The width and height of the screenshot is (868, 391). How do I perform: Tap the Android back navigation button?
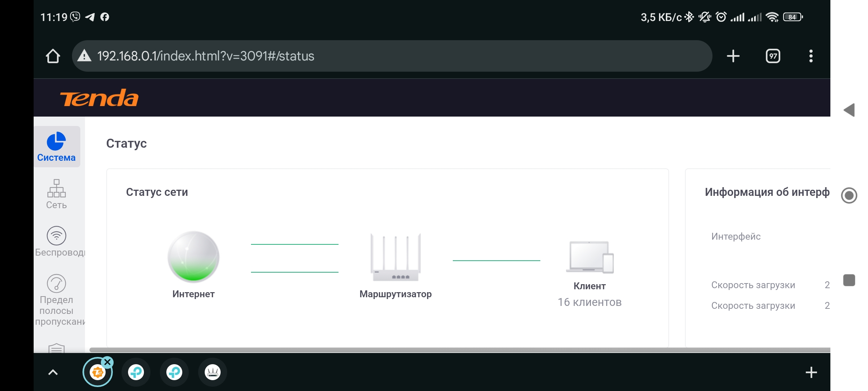849,110
